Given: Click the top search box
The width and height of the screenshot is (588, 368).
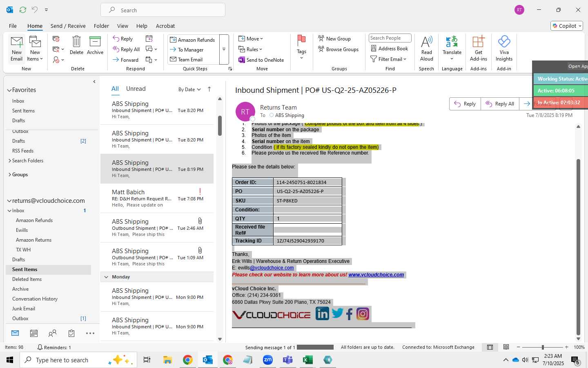Looking at the screenshot, I should coord(163,10).
